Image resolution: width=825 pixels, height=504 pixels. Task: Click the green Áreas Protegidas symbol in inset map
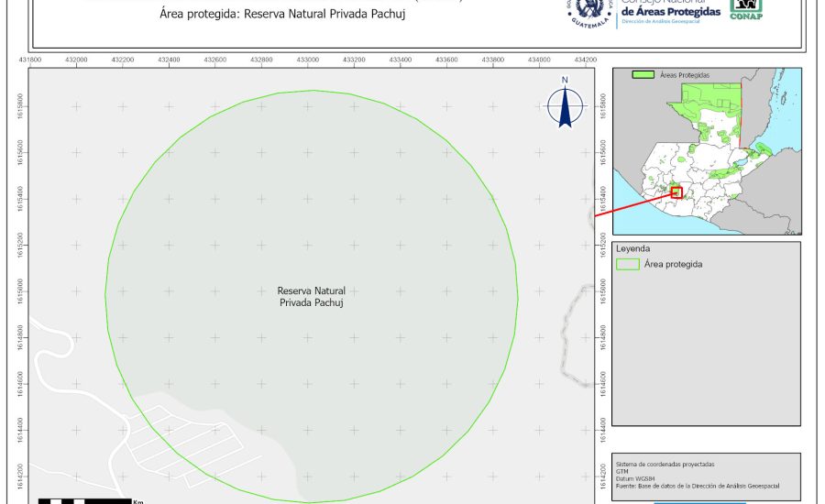643,75
